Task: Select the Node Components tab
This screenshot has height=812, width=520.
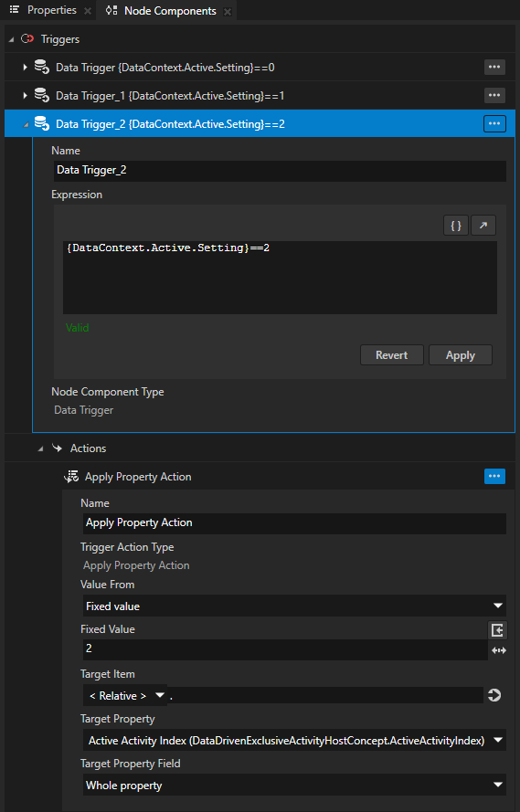Action: tap(161, 10)
